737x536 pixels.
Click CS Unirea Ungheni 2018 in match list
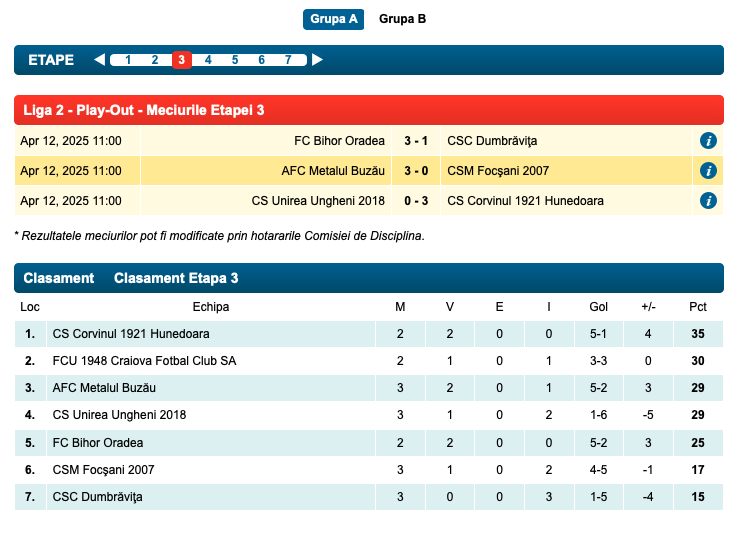point(318,201)
